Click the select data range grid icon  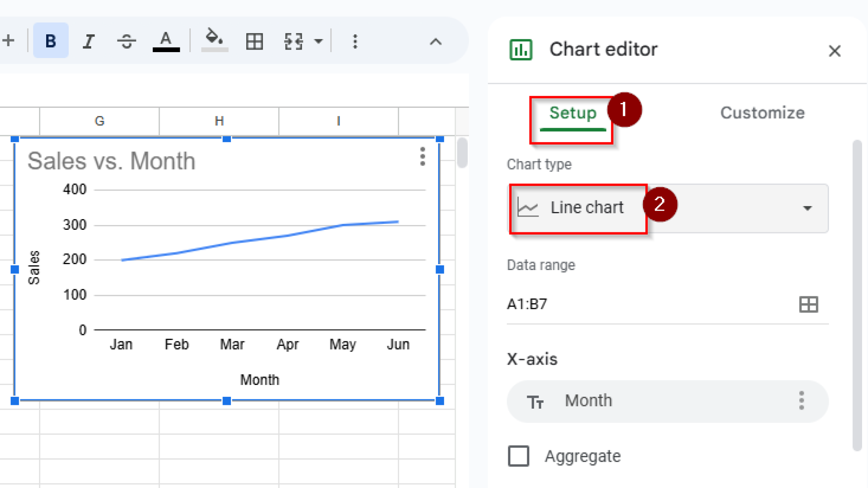pos(808,304)
